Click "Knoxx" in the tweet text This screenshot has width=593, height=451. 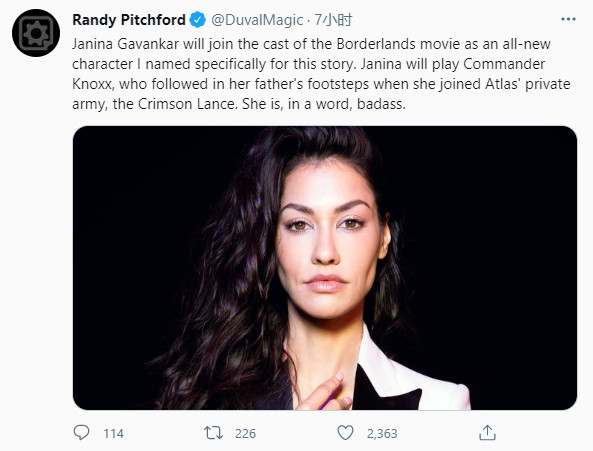click(93, 84)
